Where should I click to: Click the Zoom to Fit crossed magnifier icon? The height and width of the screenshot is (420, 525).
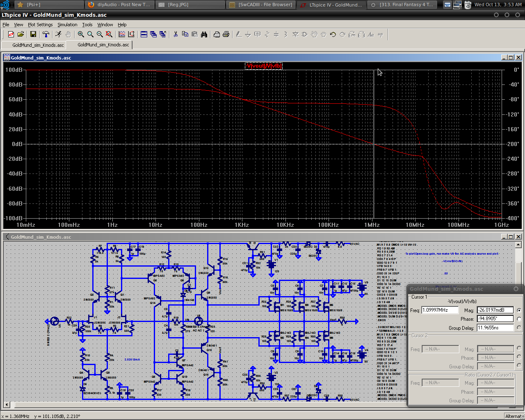[109, 34]
